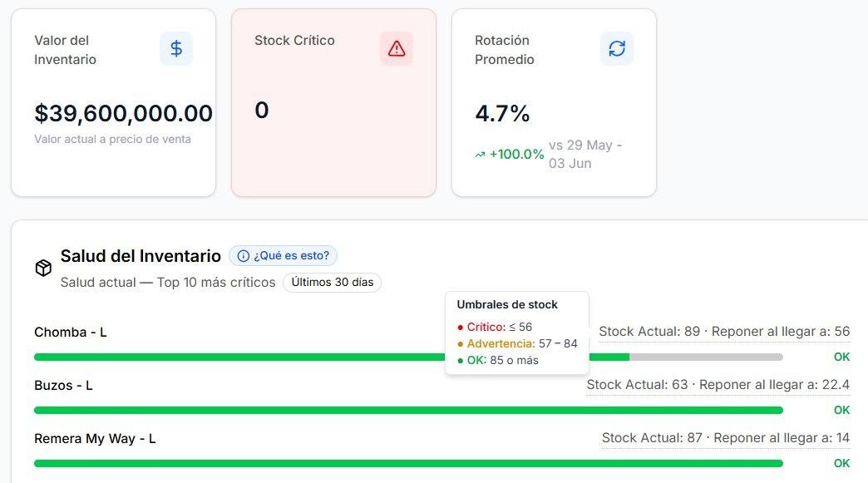Click the green trend arrow beside +100.0%
This screenshot has height=483, width=868.
point(480,155)
